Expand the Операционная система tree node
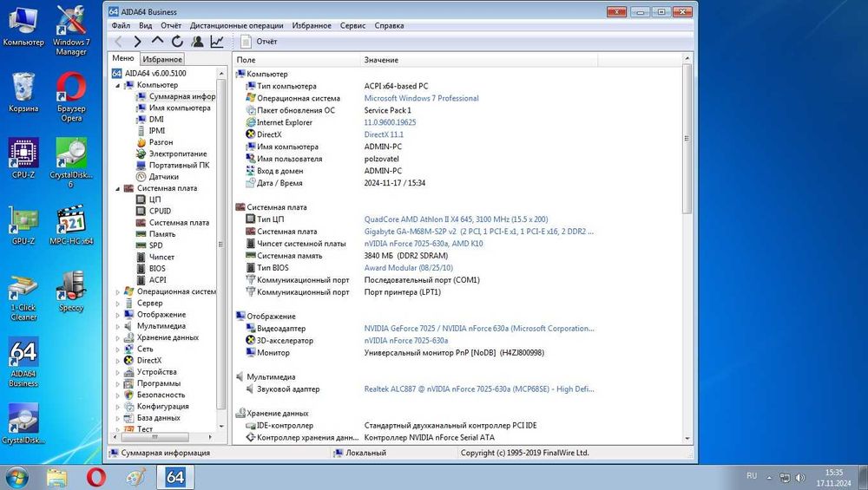The width and height of the screenshot is (868, 490). [x=117, y=292]
